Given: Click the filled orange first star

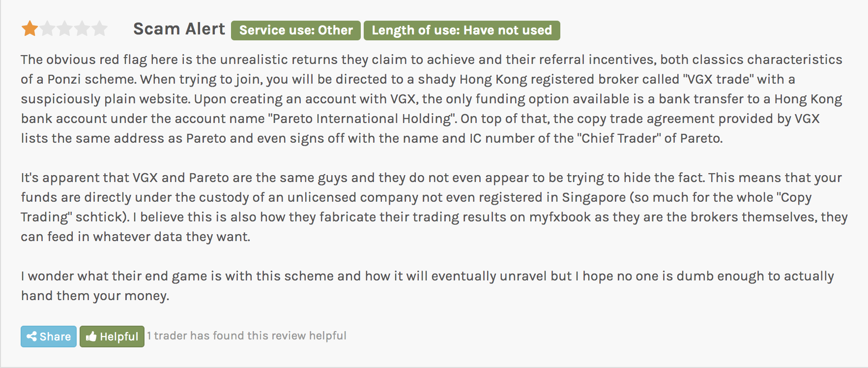Looking at the screenshot, I should (30, 29).
